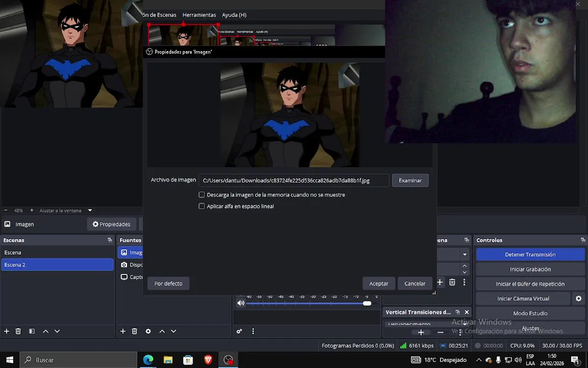Image resolution: width=588 pixels, height=368 pixels.
Task: Check 'Aplicar alfa en espacio lineal'
Action: click(202, 206)
